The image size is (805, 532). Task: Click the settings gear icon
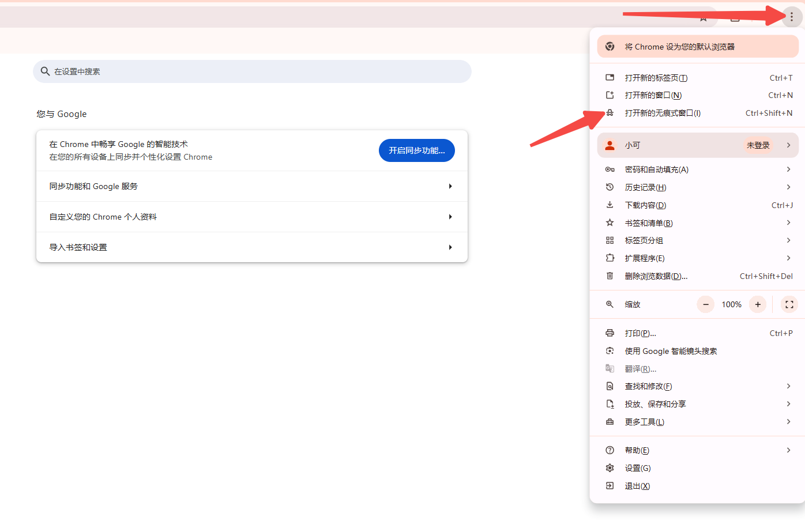click(610, 468)
